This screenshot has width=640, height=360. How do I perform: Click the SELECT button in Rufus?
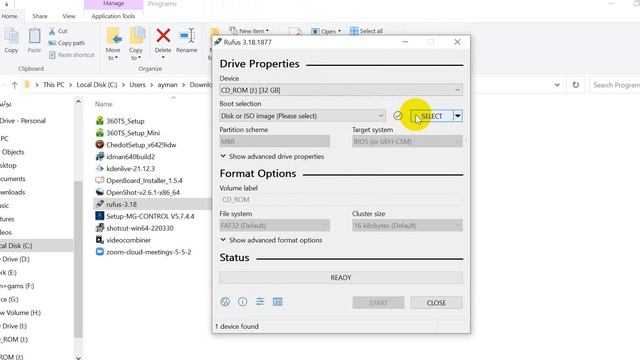click(x=432, y=116)
